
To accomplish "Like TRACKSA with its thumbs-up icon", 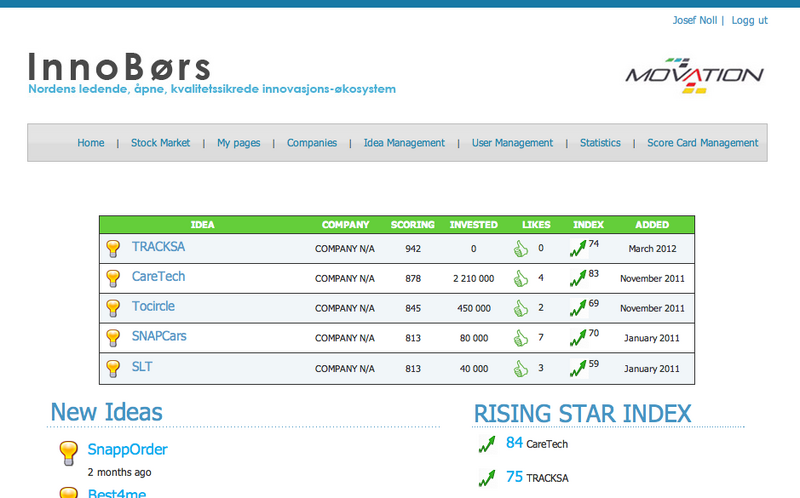I will [520, 249].
